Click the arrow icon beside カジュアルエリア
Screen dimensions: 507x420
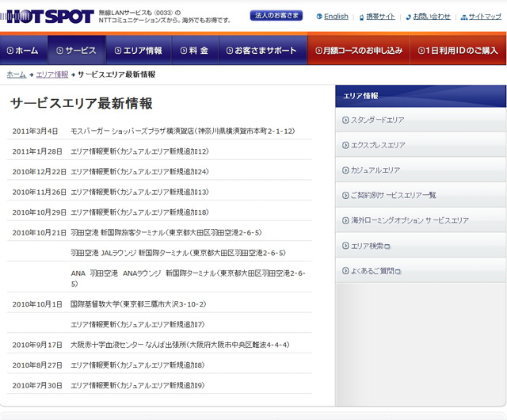point(345,170)
